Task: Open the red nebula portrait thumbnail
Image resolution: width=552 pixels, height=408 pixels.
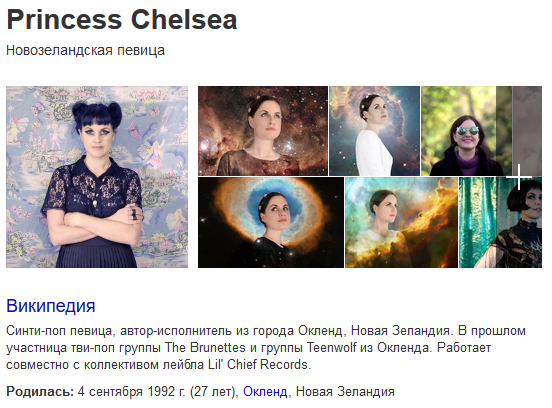Action: point(263,131)
